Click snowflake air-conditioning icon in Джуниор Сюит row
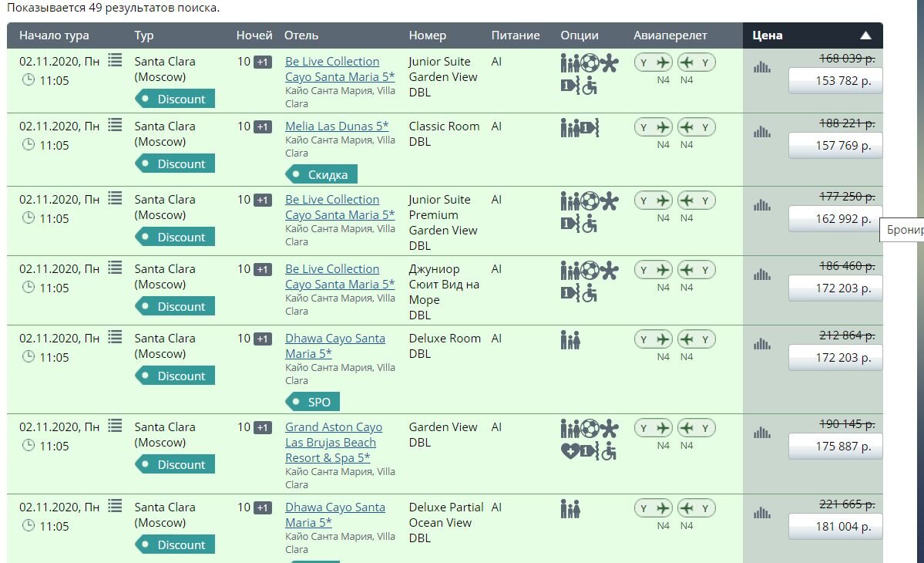Screen dimensions: 924x563 (610, 271)
